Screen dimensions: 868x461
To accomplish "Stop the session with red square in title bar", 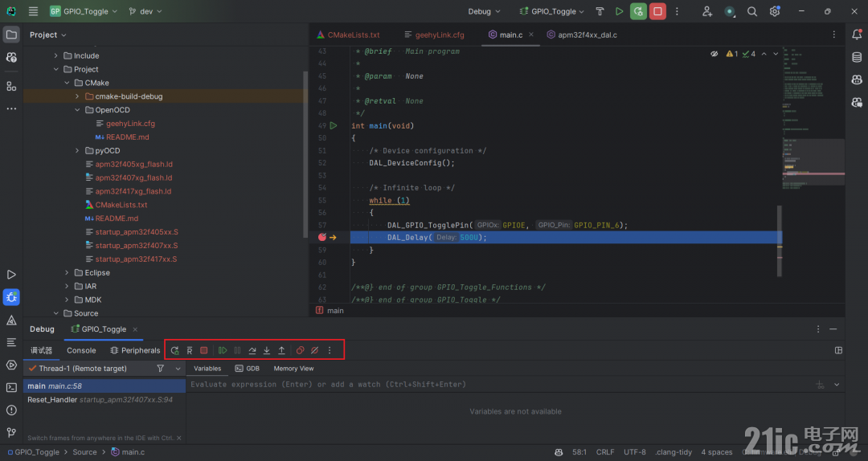I will (657, 11).
